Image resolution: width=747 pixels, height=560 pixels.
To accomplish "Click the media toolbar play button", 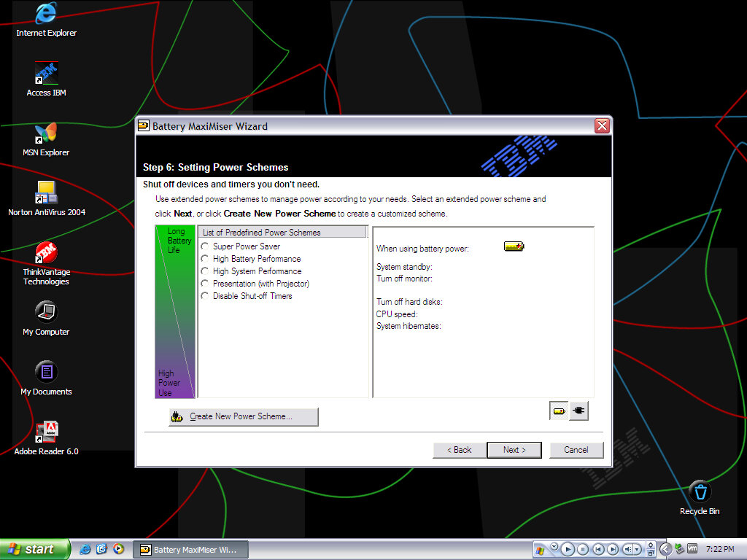I will point(568,549).
